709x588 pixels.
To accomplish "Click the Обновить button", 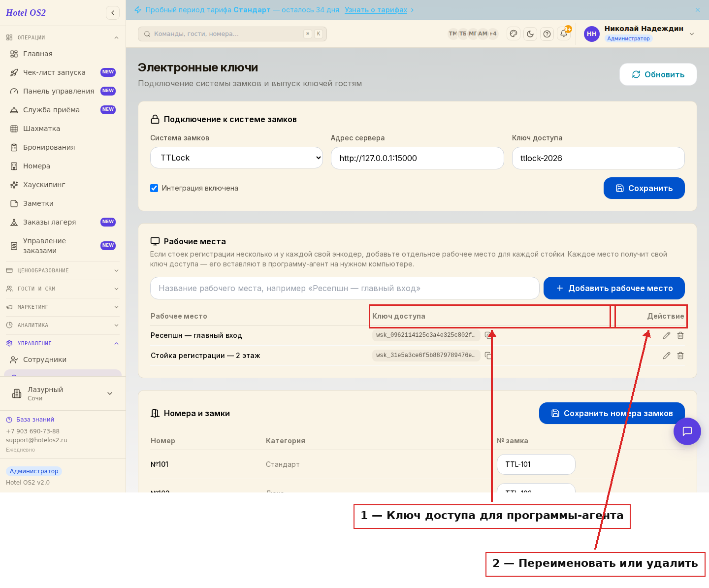I will (x=658, y=74).
